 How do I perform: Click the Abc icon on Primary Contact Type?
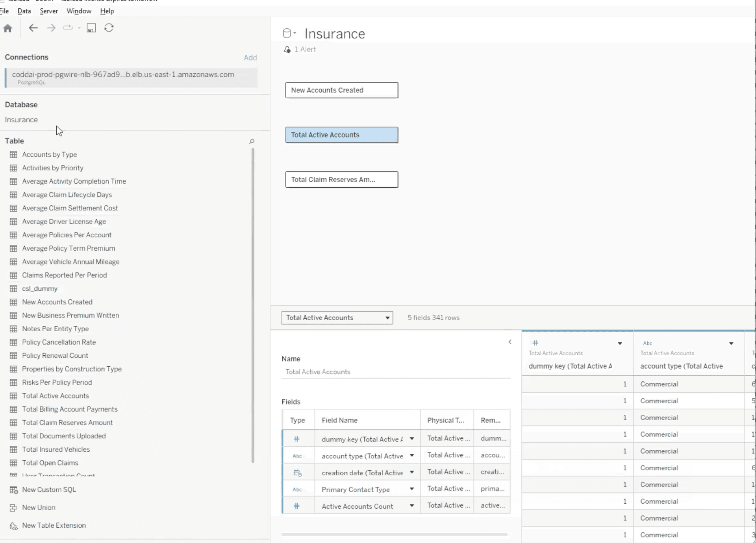[x=297, y=489]
